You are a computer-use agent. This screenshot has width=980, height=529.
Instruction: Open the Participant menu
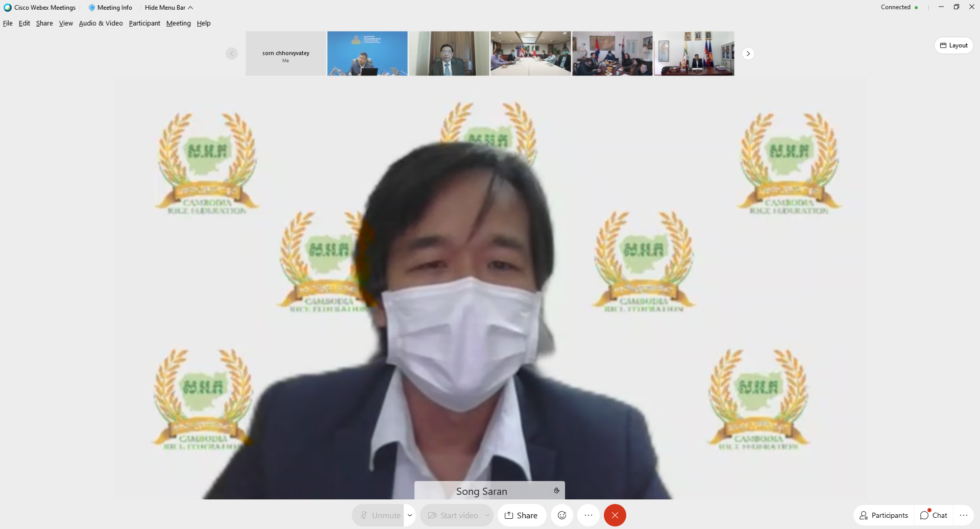click(x=144, y=23)
